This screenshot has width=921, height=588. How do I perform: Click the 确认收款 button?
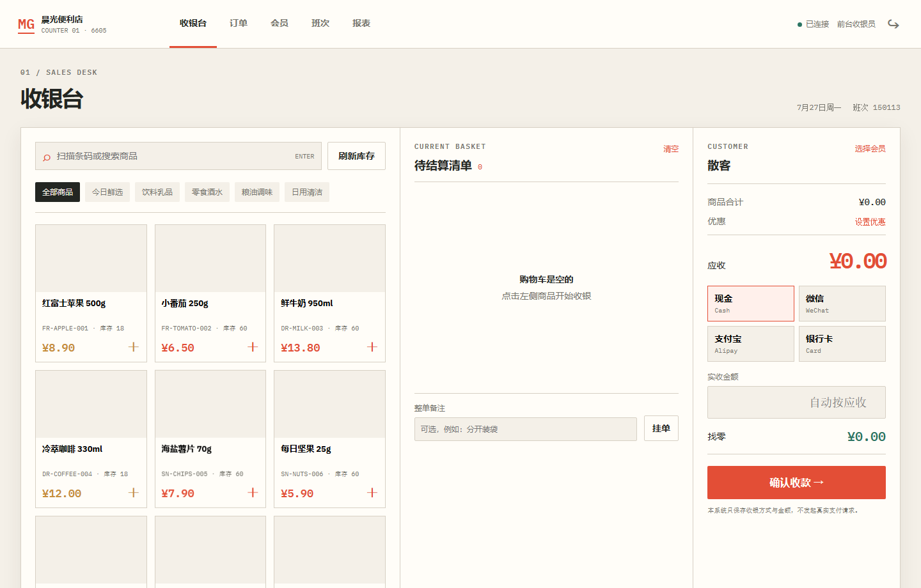click(796, 483)
